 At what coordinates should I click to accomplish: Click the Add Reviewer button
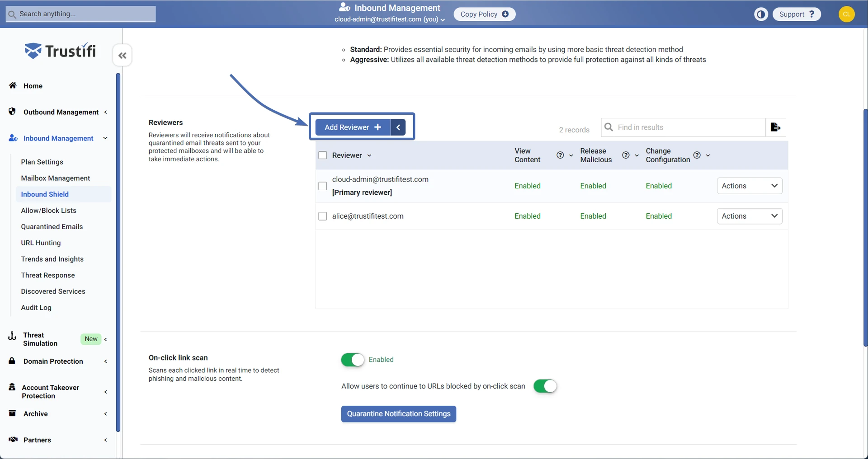click(353, 127)
